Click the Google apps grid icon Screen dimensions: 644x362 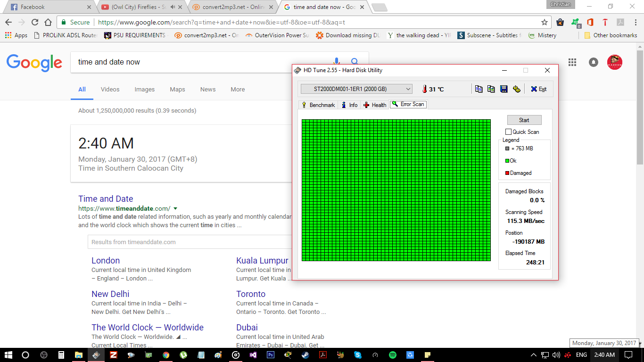(x=572, y=62)
